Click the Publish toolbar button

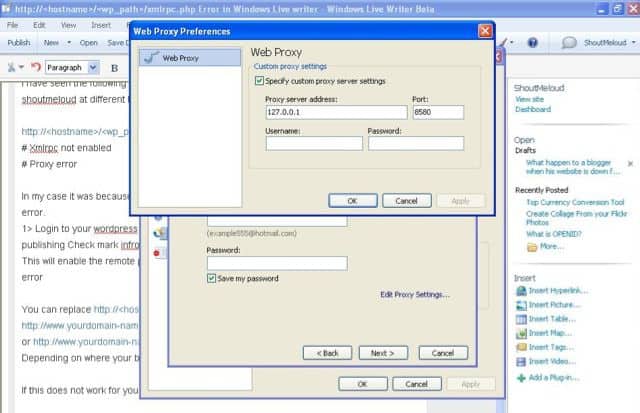click(19, 42)
